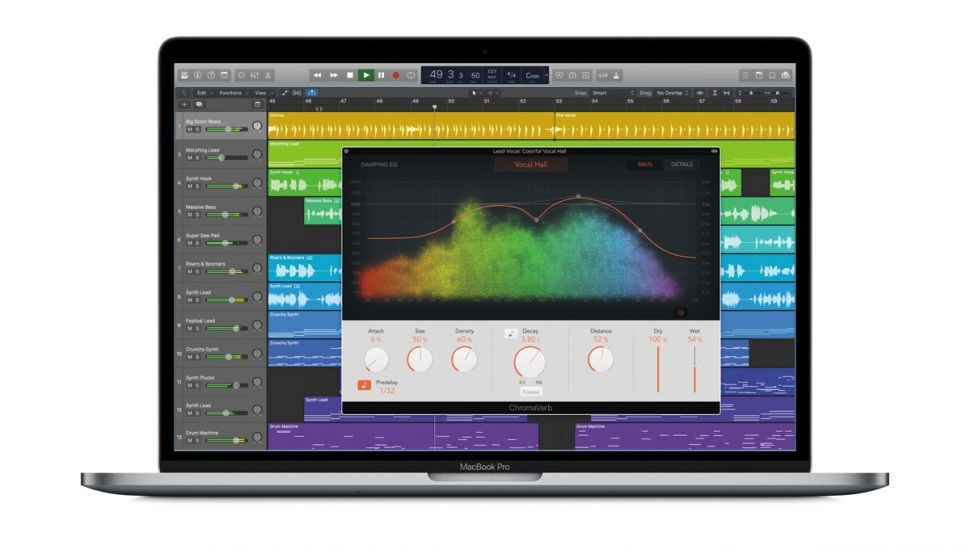The width and height of the screenshot is (970, 545).
Task: Open the Edit menu in tracks area
Action: coord(205,93)
